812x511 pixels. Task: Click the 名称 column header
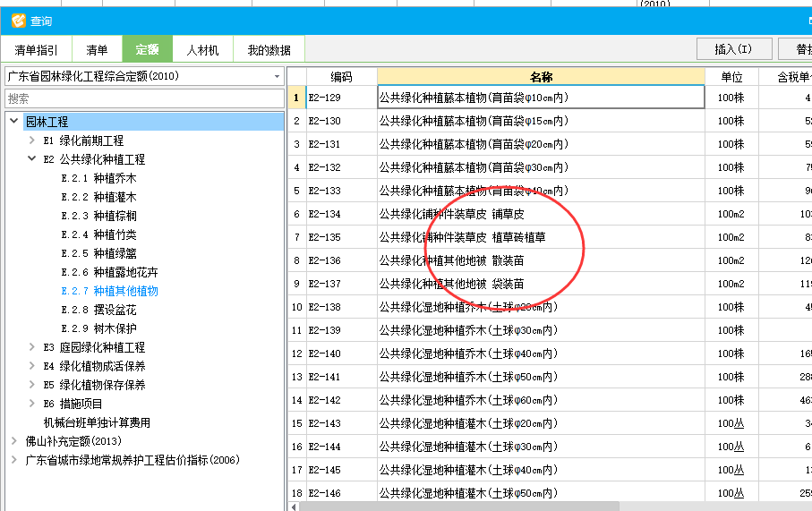click(x=541, y=77)
